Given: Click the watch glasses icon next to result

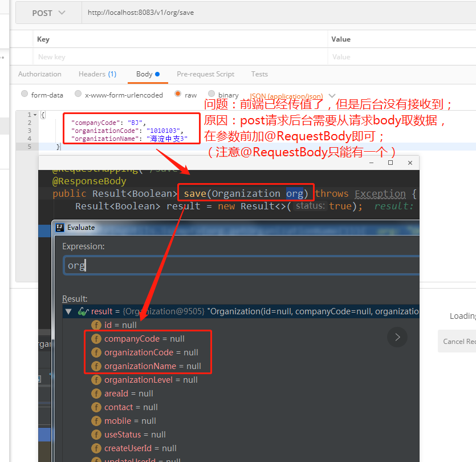Looking at the screenshot, I should click(83, 311).
